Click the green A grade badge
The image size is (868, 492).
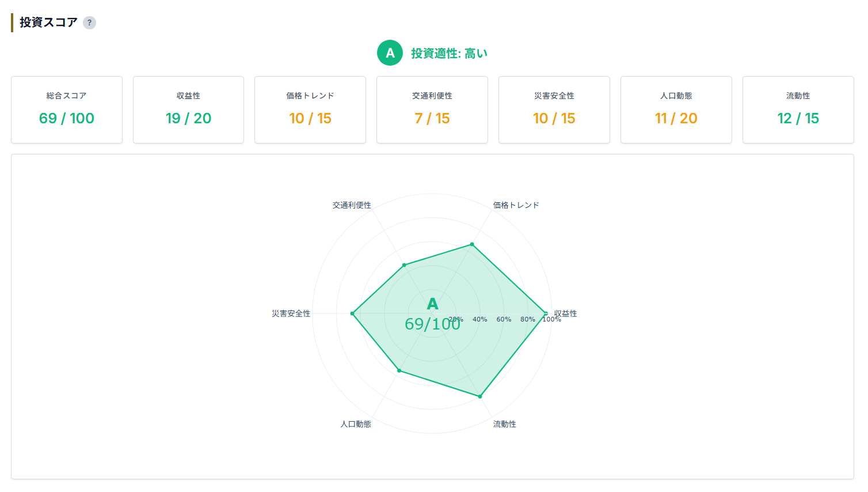pyautogui.click(x=390, y=53)
